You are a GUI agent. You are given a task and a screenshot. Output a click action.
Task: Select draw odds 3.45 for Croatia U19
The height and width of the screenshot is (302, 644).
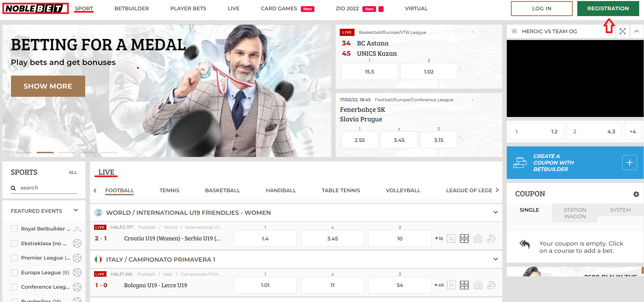[x=333, y=238]
